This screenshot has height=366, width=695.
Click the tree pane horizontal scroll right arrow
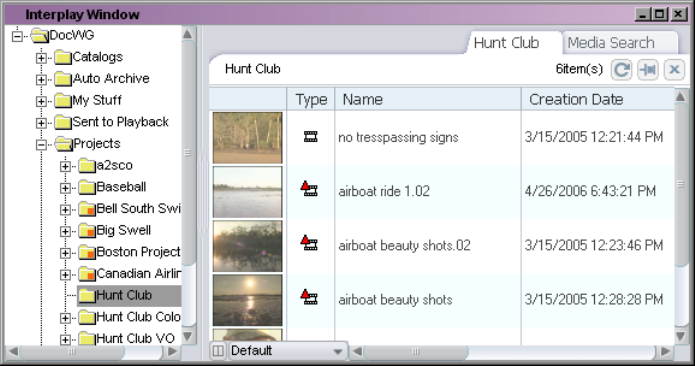pos(172,352)
